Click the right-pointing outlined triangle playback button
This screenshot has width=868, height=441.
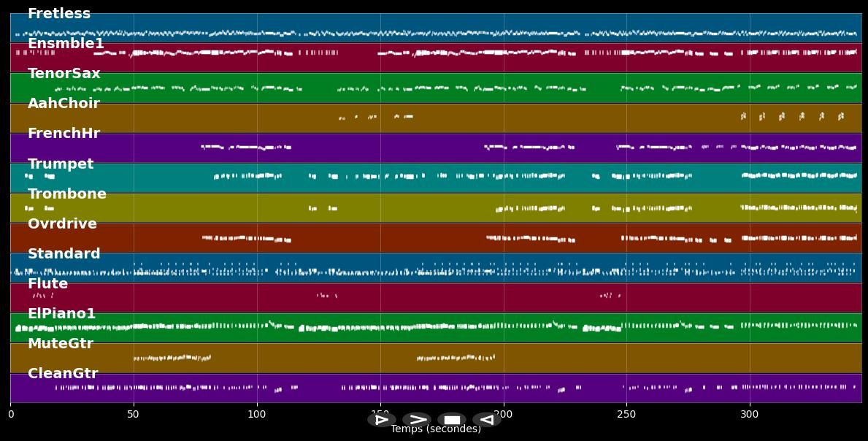381,420
